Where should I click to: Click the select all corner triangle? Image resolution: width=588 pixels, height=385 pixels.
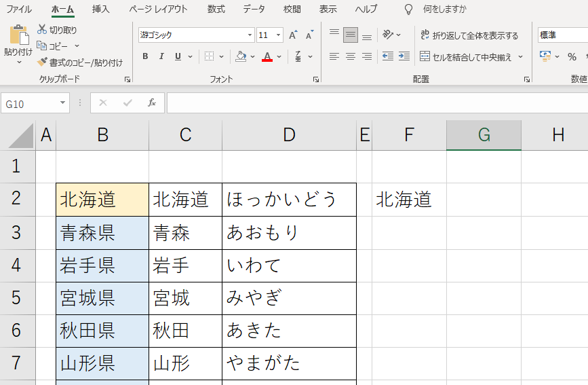tap(21, 136)
